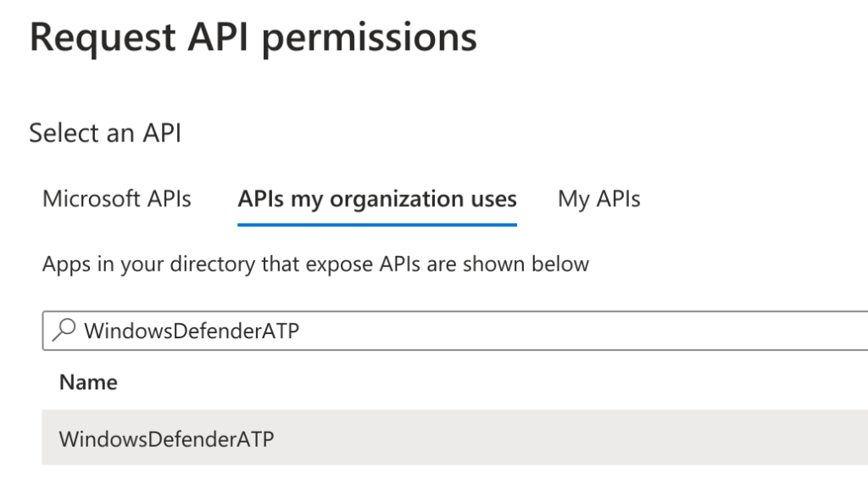Click the Apps in your directory description text
Image resolution: width=868 pixels, height=502 pixels.
(315, 265)
